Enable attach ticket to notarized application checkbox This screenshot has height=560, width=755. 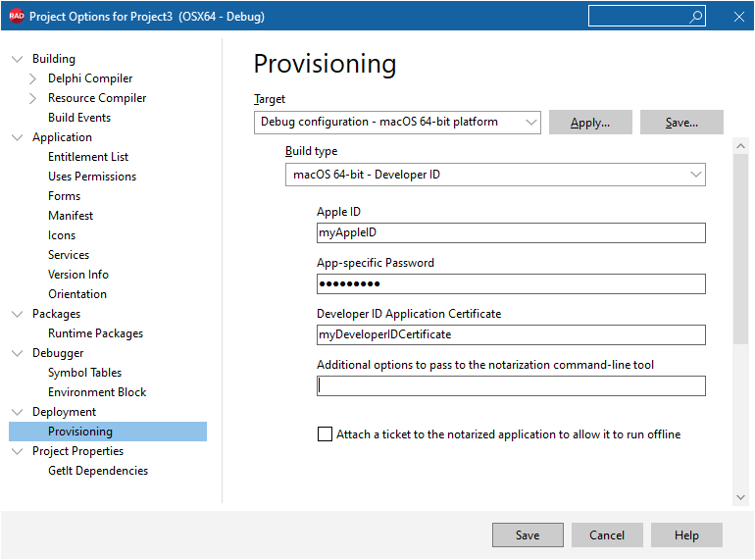[325, 433]
